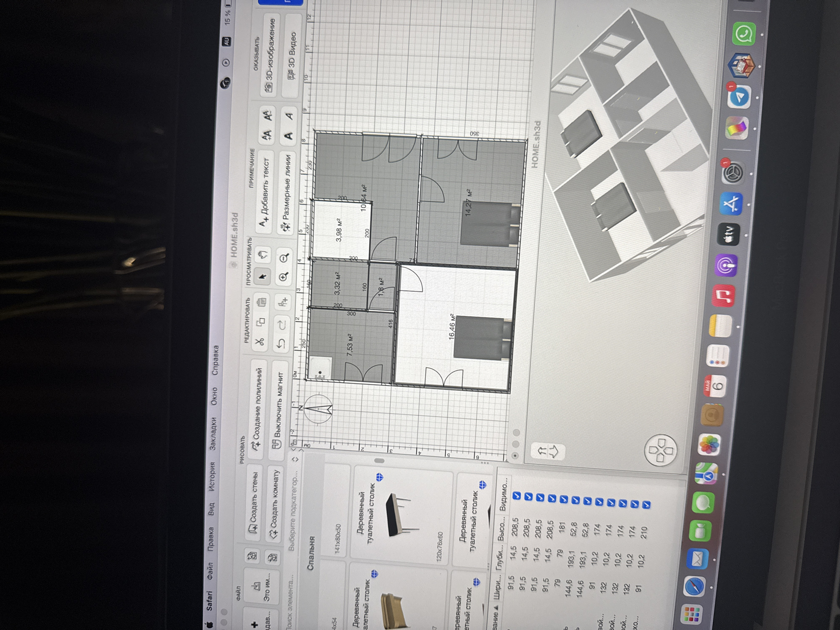Screen dimensions: 840x630
Task: Undo the last action with the undo arrow
Action: [x=280, y=344]
